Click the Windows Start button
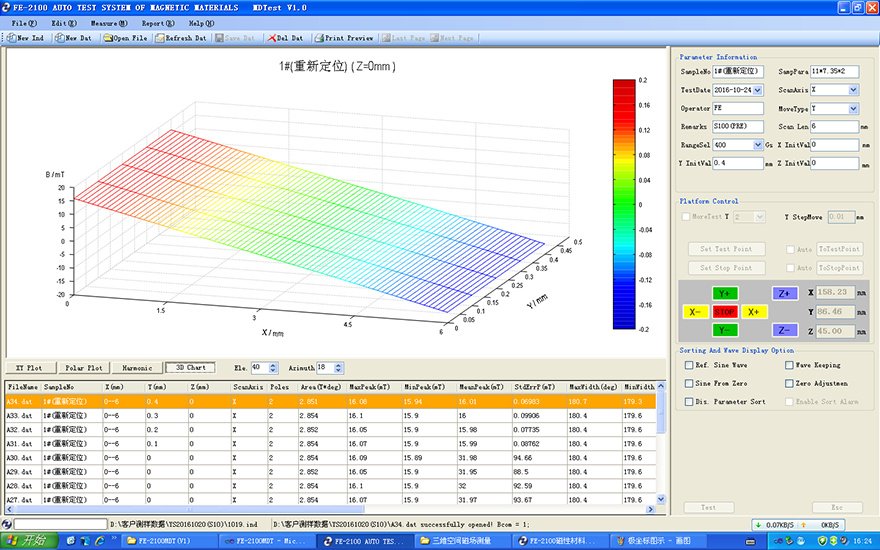The height and width of the screenshot is (550, 880). point(29,541)
